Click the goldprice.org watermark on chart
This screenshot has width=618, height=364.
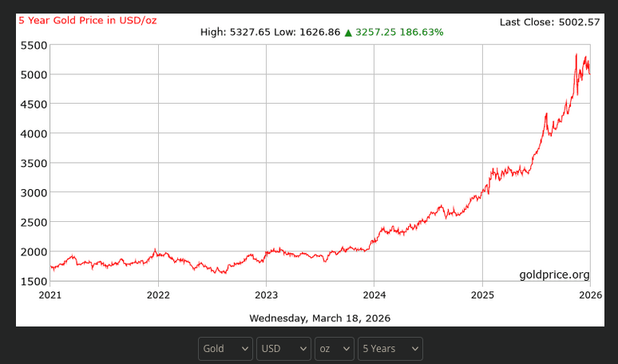[554, 275]
